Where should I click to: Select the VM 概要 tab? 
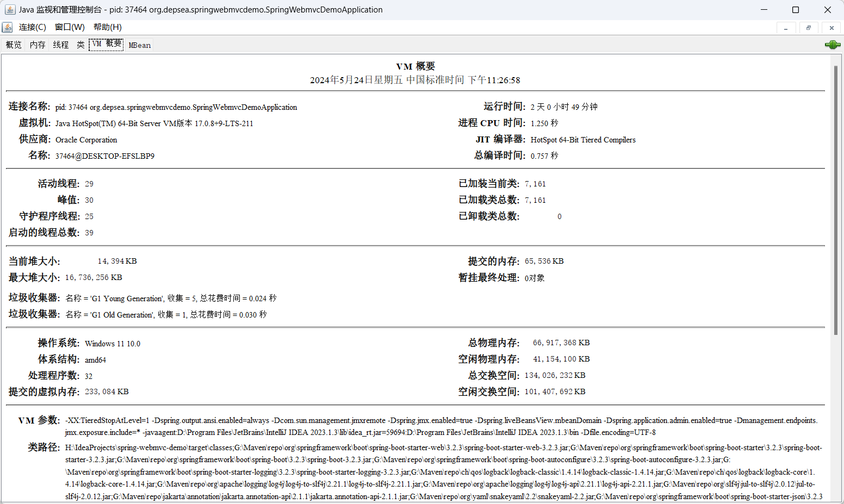[x=107, y=44]
